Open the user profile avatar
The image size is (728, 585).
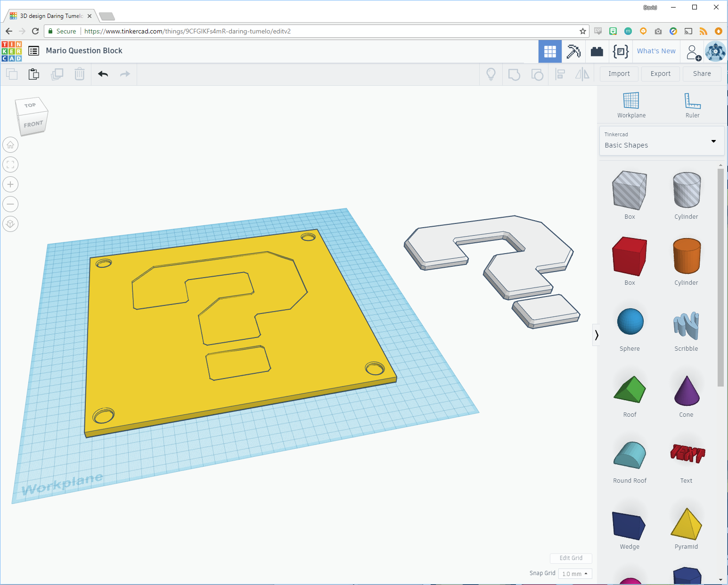pyautogui.click(x=715, y=51)
